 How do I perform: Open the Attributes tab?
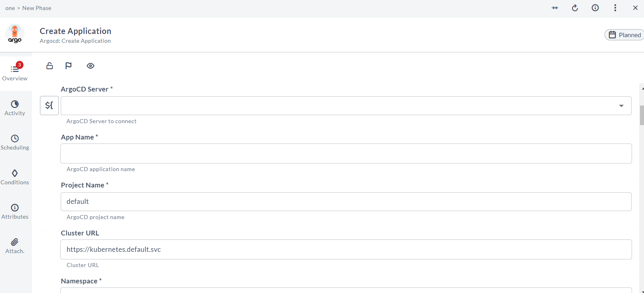pyautogui.click(x=15, y=211)
